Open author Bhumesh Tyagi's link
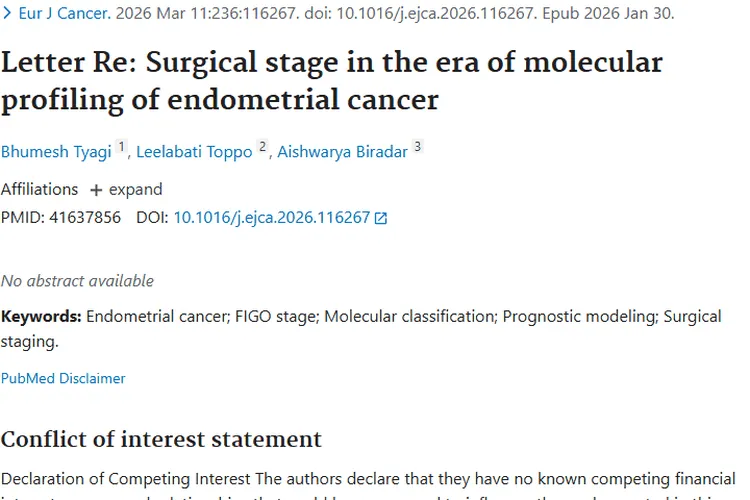Viewport: 750px width, 500px height. pyautogui.click(x=57, y=152)
